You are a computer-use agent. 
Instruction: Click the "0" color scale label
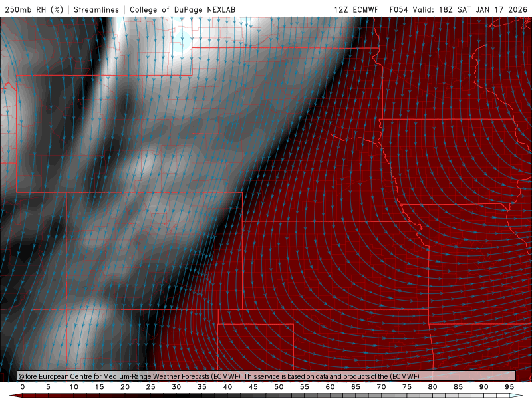23,387
